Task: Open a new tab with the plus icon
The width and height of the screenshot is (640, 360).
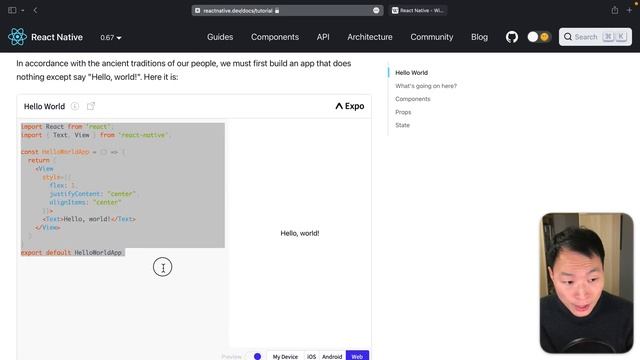Action: click(629, 10)
